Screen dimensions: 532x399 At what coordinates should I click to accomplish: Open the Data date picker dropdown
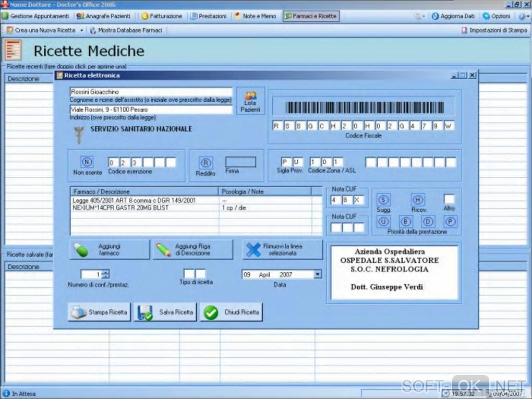(318, 274)
